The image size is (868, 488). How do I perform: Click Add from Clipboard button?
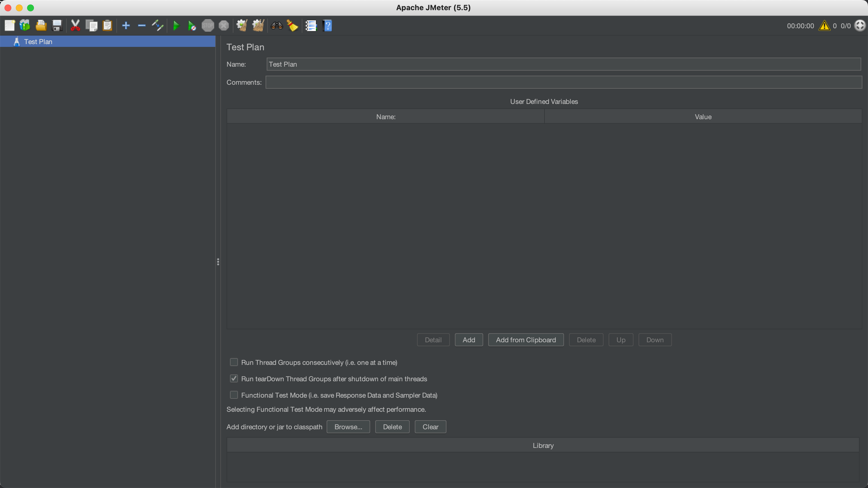tap(526, 340)
